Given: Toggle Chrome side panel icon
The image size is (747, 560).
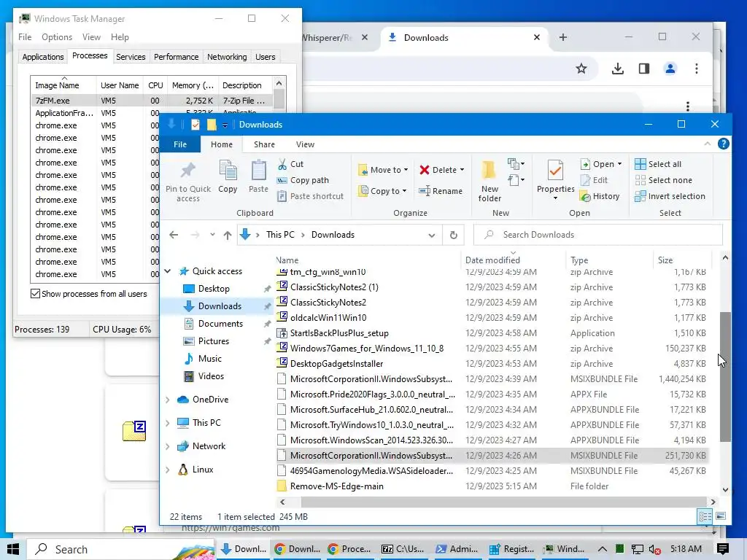Looking at the screenshot, I should pyautogui.click(x=644, y=69).
